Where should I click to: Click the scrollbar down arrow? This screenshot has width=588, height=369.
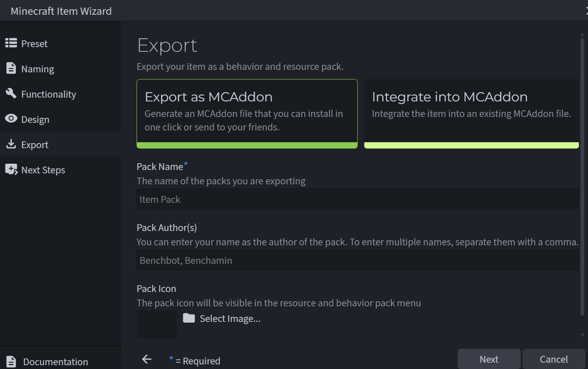(x=582, y=335)
